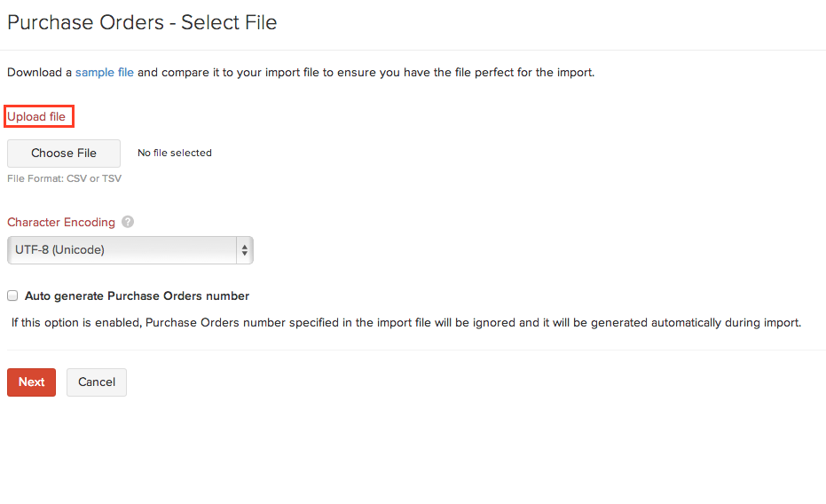Click the 'File Format: CSV or TSV' hint
Image resolution: width=826 pixels, height=504 pixels.
click(64, 178)
